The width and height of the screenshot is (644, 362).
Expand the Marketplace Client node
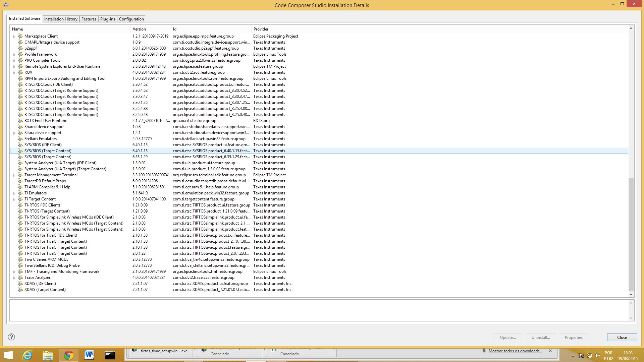[14, 36]
